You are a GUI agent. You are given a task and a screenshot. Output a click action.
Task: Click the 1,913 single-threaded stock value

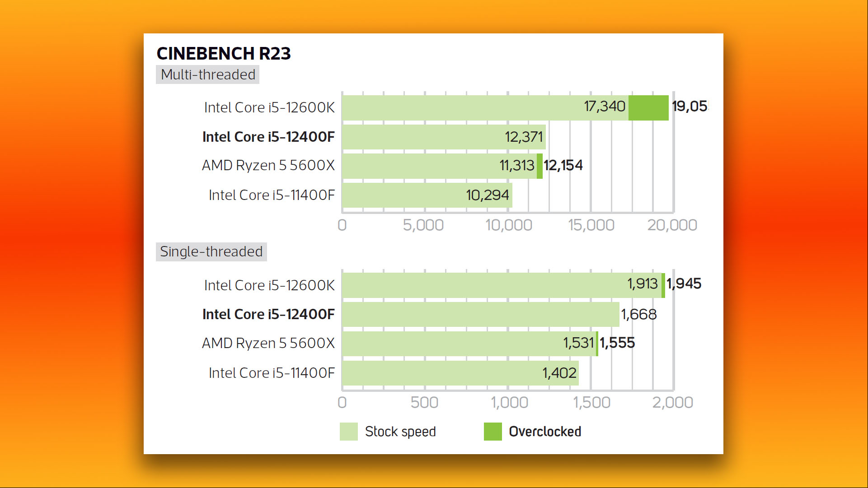pyautogui.click(x=643, y=284)
